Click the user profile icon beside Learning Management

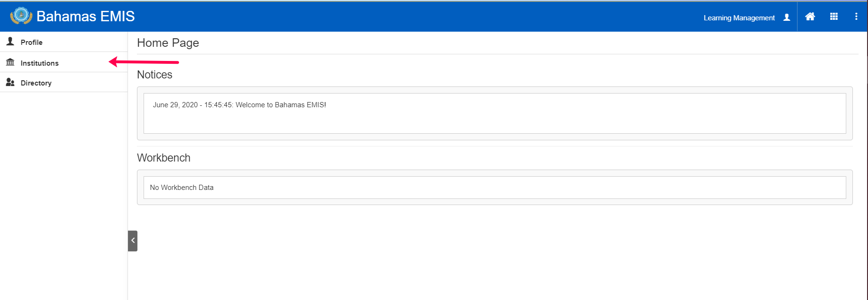[787, 17]
